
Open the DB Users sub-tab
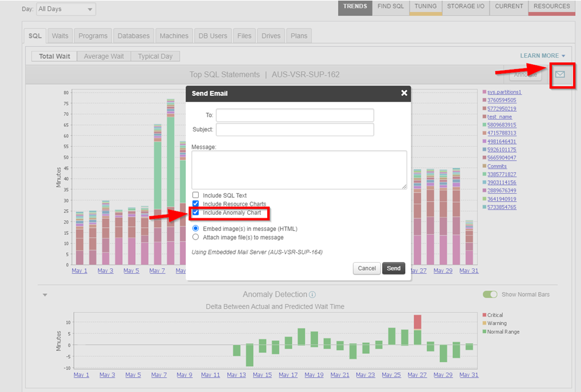(x=213, y=36)
